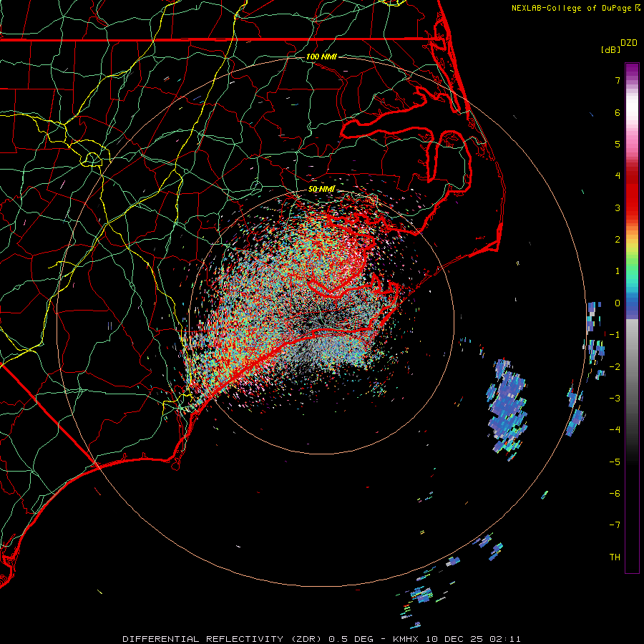Click the Differential Reflectivity KMHX caption text
The height and width of the screenshot is (644, 644).
(321, 639)
